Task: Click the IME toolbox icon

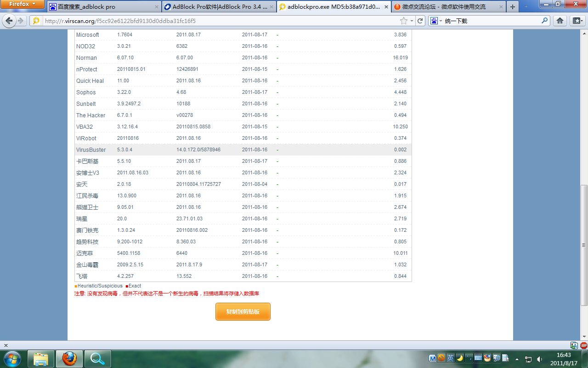Action: click(x=487, y=358)
